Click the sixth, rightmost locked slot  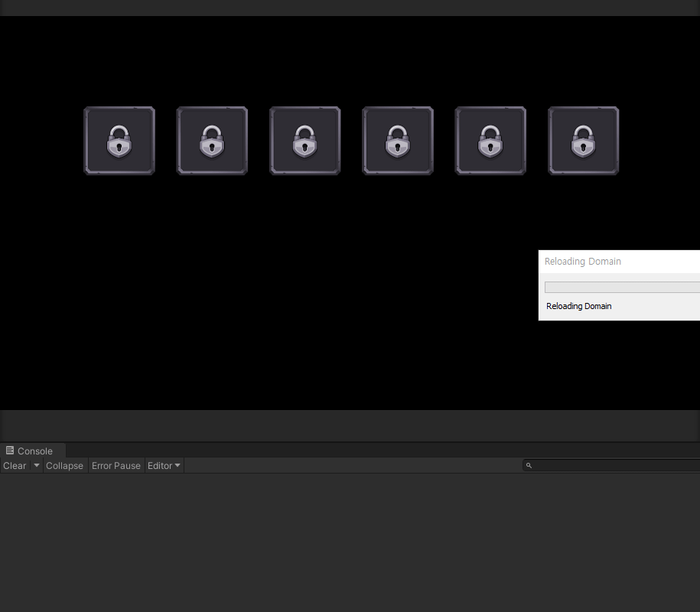point(583,141)
